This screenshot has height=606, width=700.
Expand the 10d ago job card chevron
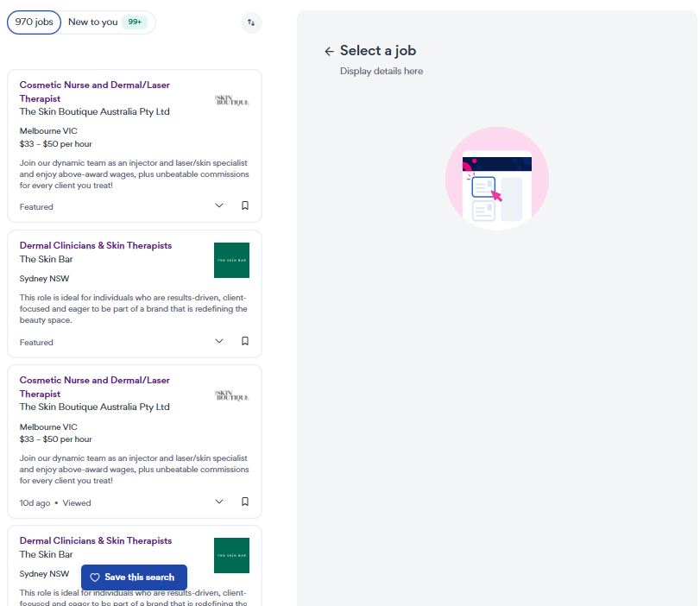click(218, 501)
